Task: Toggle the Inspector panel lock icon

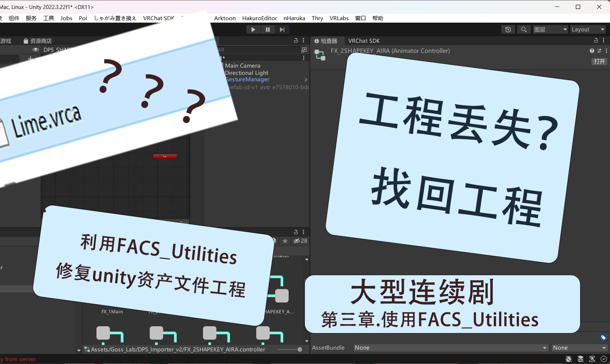Action: (x=596, y=41)
